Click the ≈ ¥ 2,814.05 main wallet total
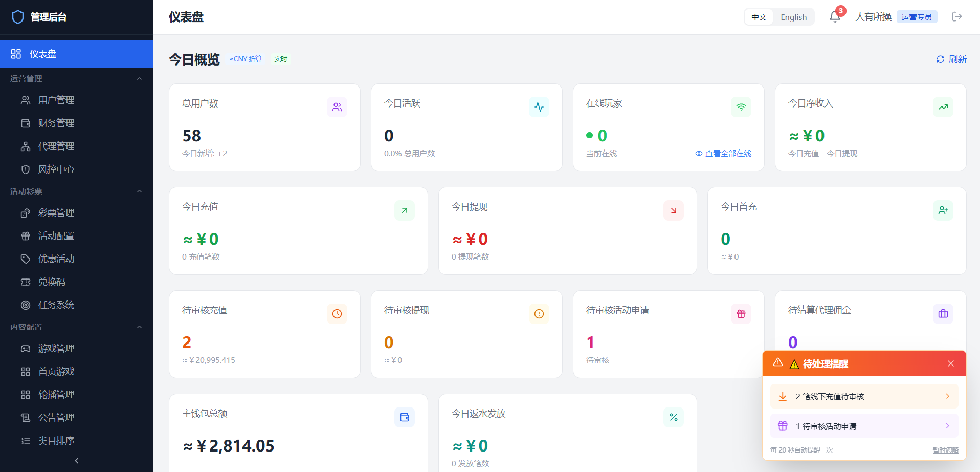The height and width of the screenshot is (472, 980). tap(229, 446)
